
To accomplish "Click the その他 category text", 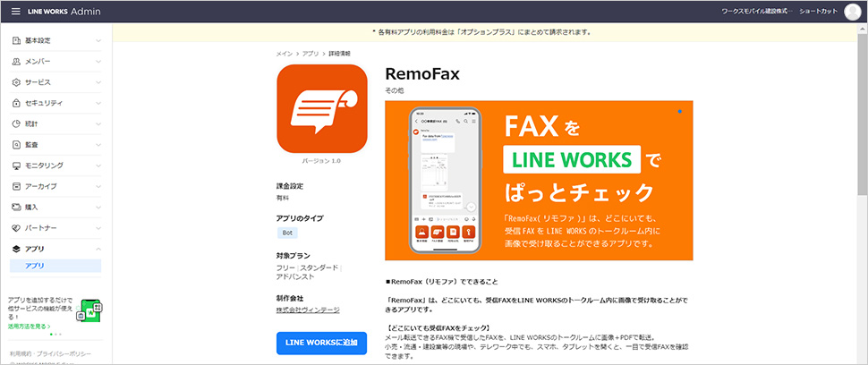I will click(394, 90).
